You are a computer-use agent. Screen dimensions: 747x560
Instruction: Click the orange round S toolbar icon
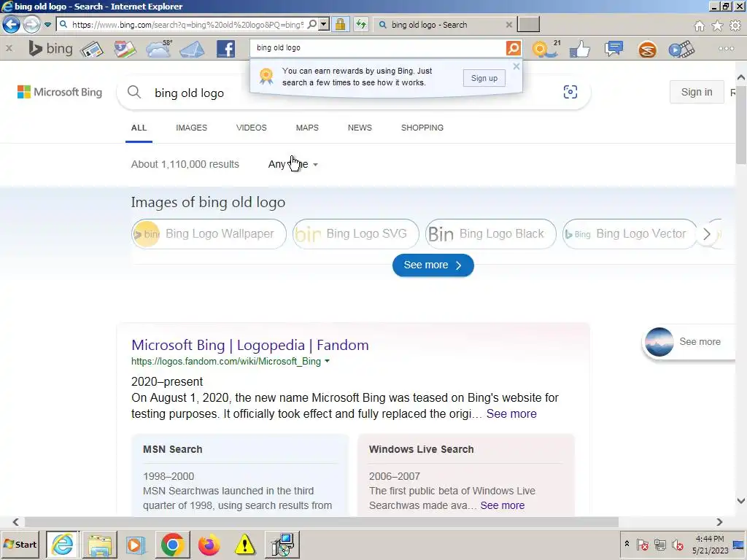coord(648,50)
